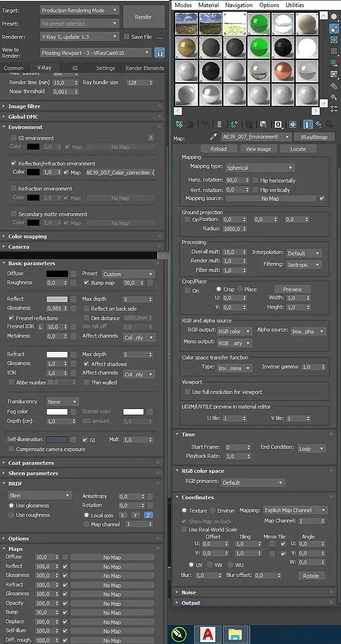Enable Secondary matte environment checkbox
Viewport: 341px width, 644px height.
14,214
